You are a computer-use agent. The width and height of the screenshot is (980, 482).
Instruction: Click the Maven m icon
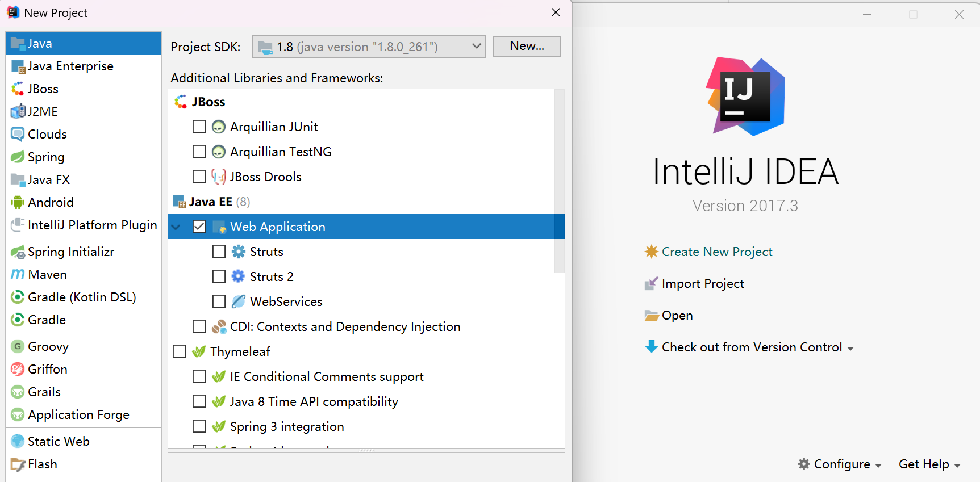coord(18,274)
